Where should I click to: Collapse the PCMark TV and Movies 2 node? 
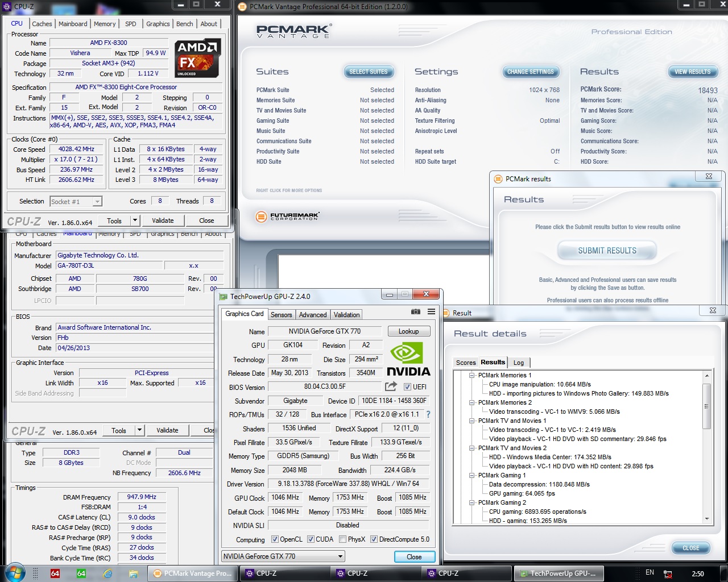point(472,448)
